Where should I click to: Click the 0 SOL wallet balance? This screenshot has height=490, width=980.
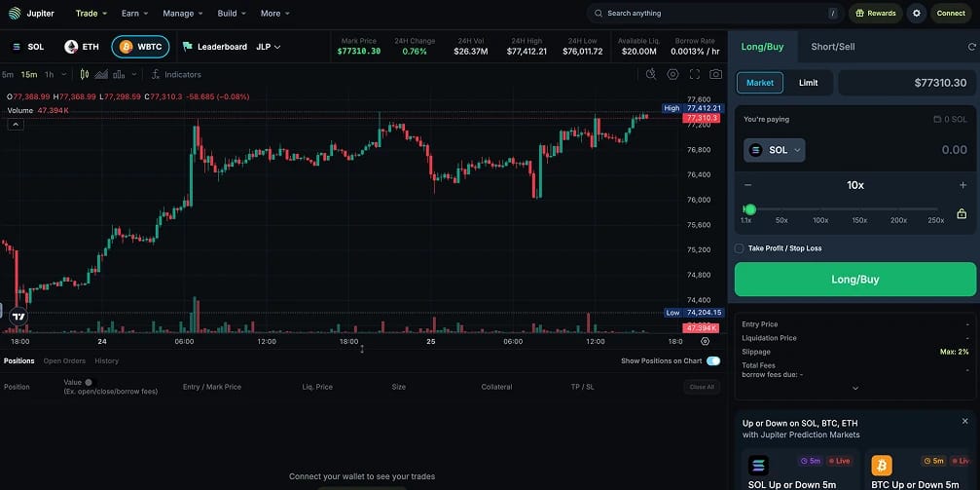(x=950, y=119)
